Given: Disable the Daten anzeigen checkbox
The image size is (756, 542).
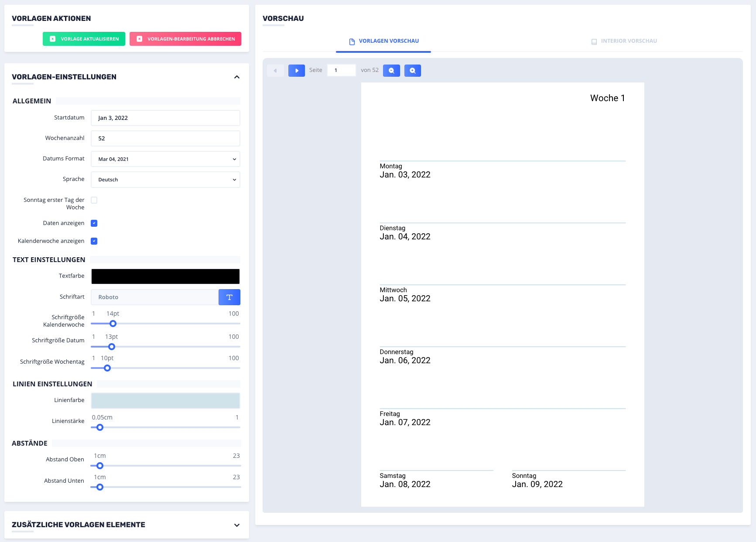Looking at the screenshot, I should (94, 223).
